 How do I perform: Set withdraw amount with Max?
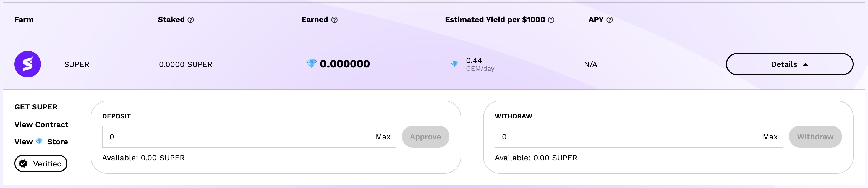pyautogui.click(x=770, y=137)
